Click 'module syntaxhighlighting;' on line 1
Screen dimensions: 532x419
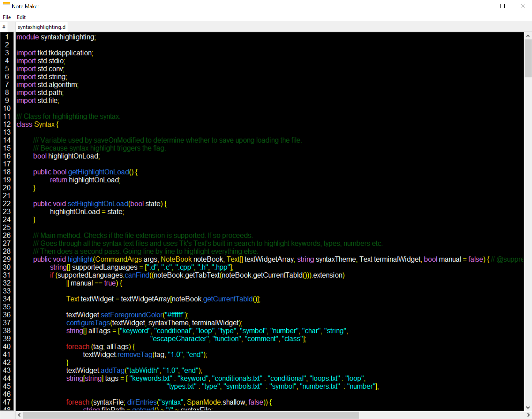[x=56, y=37]
